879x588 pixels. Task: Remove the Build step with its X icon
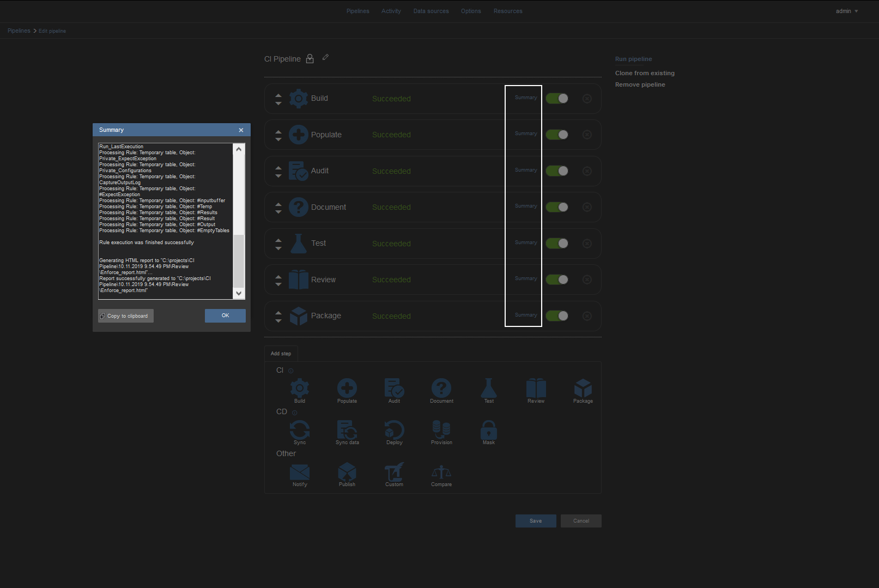(587, 99)
